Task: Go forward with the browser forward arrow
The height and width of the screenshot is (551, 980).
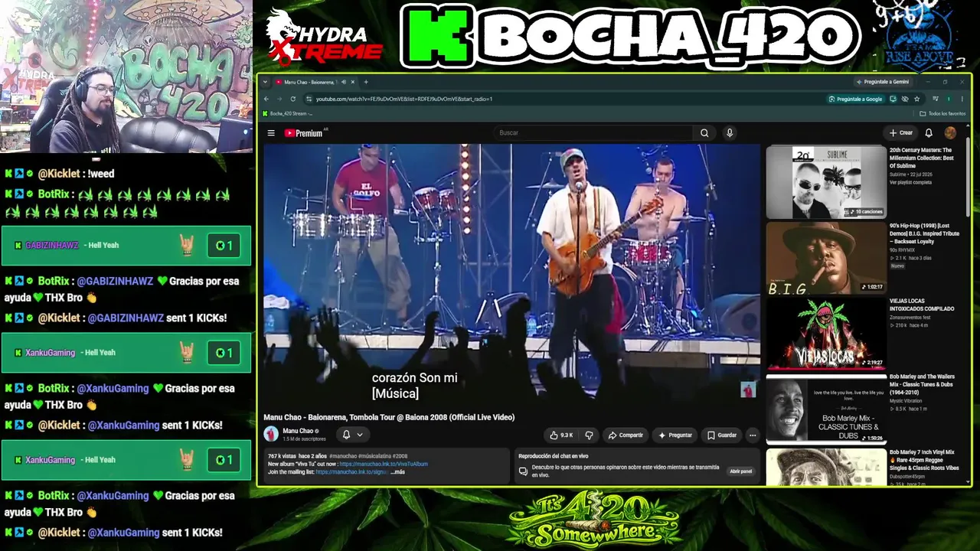Action: (279, 99)
